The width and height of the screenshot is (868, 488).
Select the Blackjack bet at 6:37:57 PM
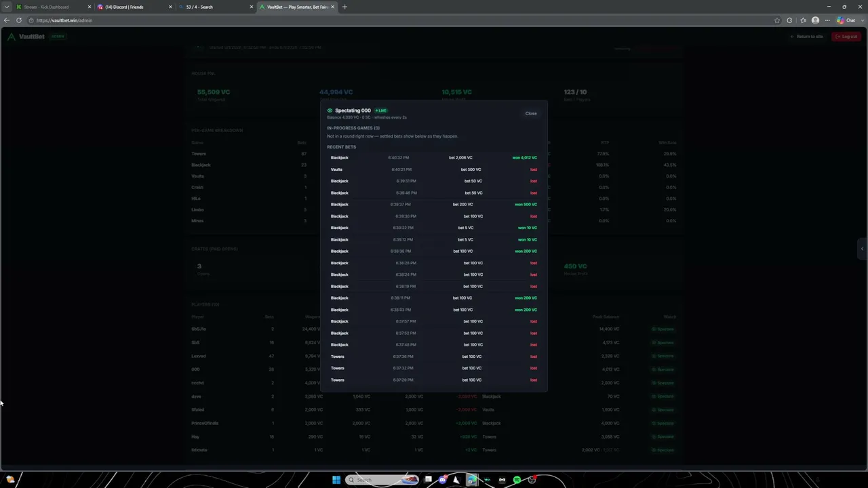434,321
